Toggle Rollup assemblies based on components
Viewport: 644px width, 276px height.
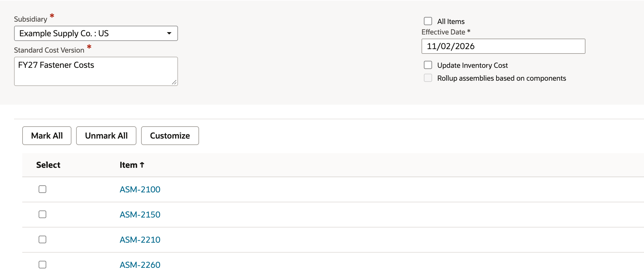[428, 78]
